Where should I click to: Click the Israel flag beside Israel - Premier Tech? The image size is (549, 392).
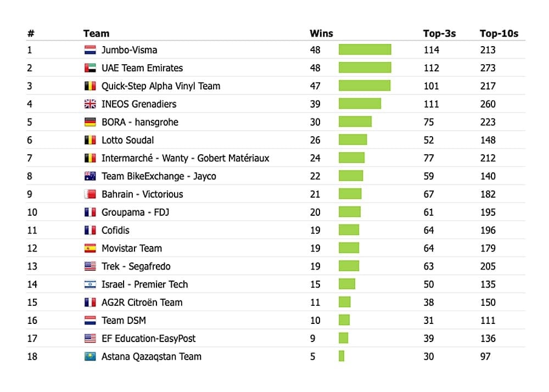pyautogui.click(x=90, y=284)
